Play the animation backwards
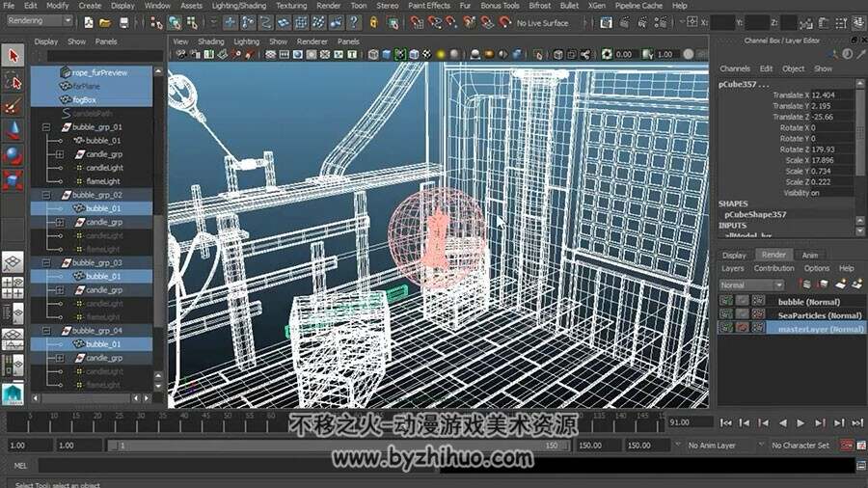The image size is (868, 488). [x=782, y=422]
